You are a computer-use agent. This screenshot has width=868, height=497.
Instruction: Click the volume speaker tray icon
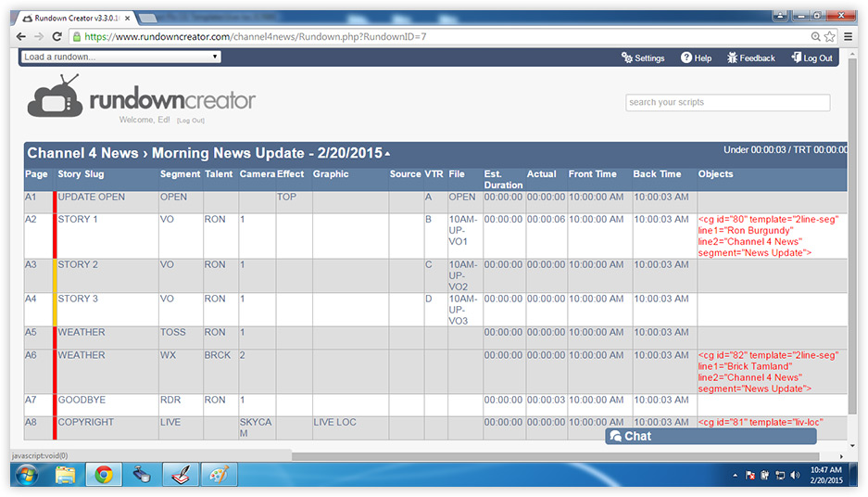(x=796, y=476)
